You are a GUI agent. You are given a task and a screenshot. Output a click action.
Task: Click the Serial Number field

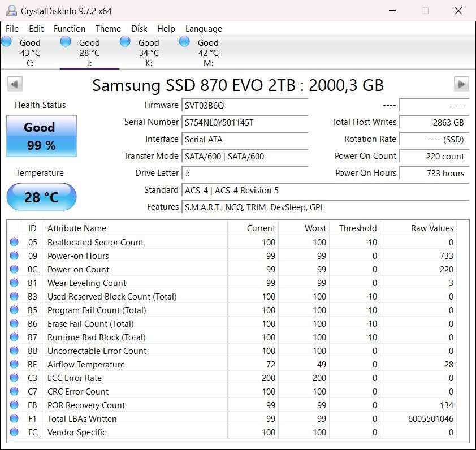(x=245, y=123)
